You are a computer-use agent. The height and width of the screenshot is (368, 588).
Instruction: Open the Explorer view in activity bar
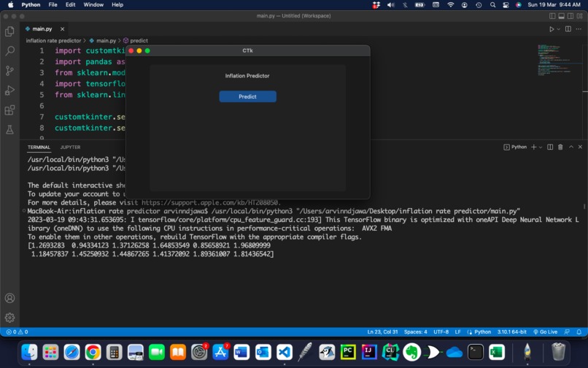[x=9, y=31]
